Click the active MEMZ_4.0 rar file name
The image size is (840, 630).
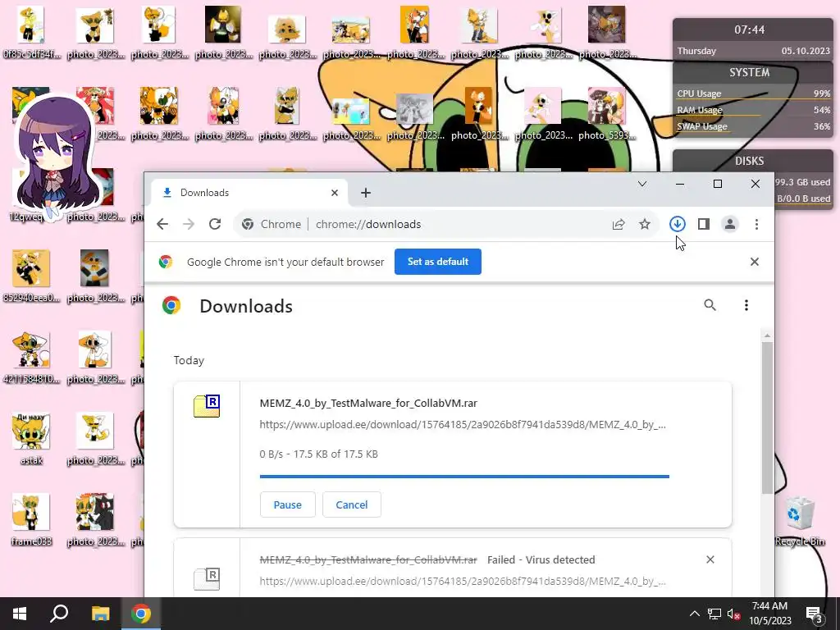(368, 403)
